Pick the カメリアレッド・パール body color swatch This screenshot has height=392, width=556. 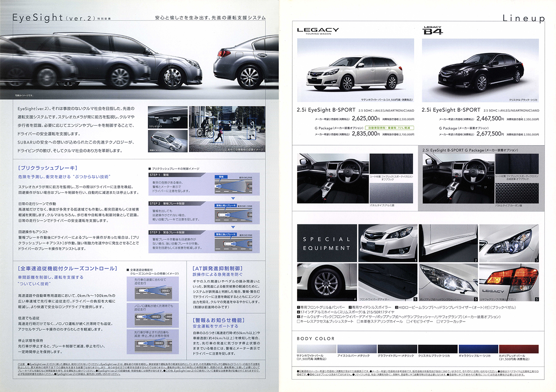pyautogui.click(x=518, y=349)
